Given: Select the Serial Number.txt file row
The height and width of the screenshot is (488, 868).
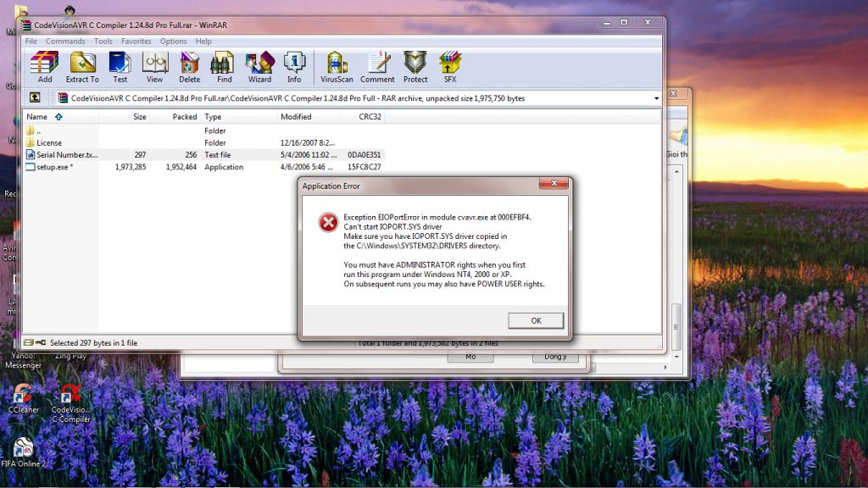Looking at the screenshot, I should (x=203, y=155).
